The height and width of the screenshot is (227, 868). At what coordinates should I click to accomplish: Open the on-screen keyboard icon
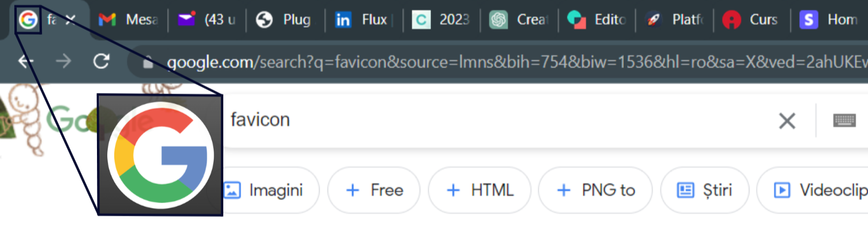pyautogui.click(x=844, y=121)
